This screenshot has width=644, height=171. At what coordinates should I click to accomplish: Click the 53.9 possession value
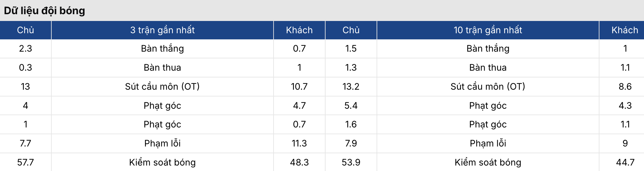pos(351,162)
